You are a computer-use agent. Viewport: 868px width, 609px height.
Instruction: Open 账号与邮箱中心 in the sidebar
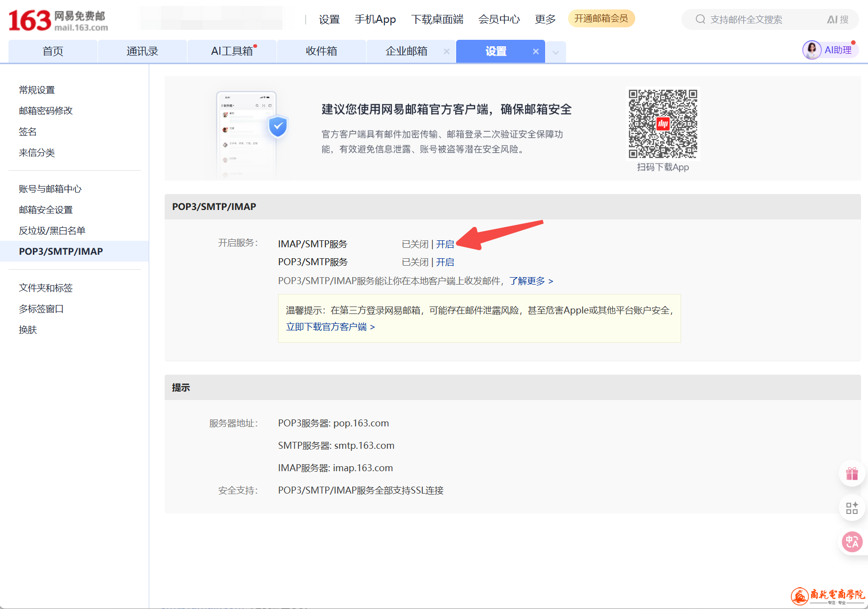[x=50, y=189]
